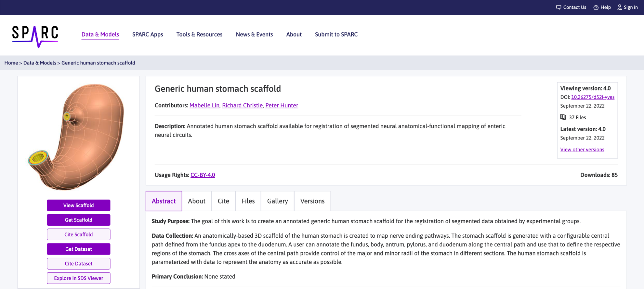644x289 pixels.
Task: Open SPARC Apps menu item
Action: coord(148,35)
